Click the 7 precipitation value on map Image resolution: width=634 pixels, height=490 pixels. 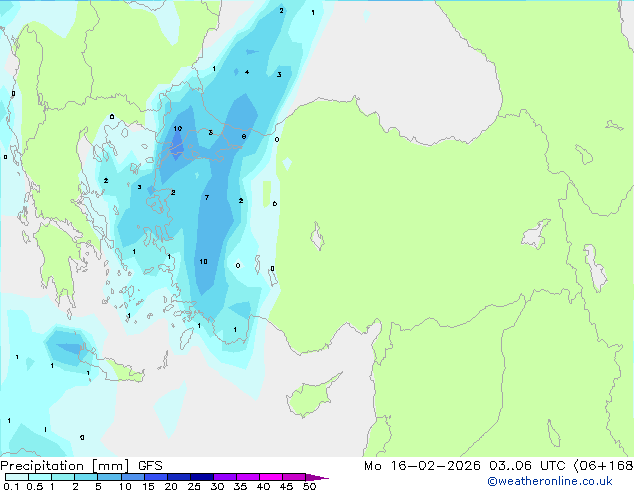pos(207,198)
